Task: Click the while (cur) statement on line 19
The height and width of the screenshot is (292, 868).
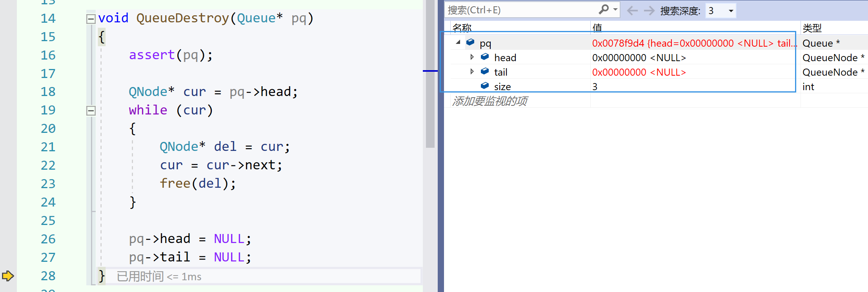Action: coord(171,110)
